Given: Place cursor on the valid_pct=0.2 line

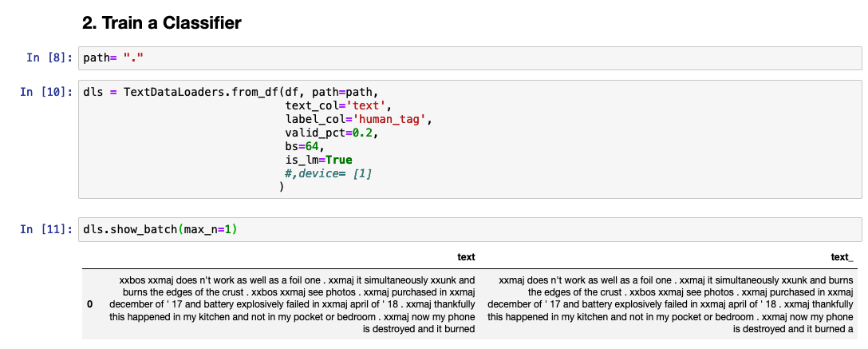Looking at the screenshot, I should point(330,133).
